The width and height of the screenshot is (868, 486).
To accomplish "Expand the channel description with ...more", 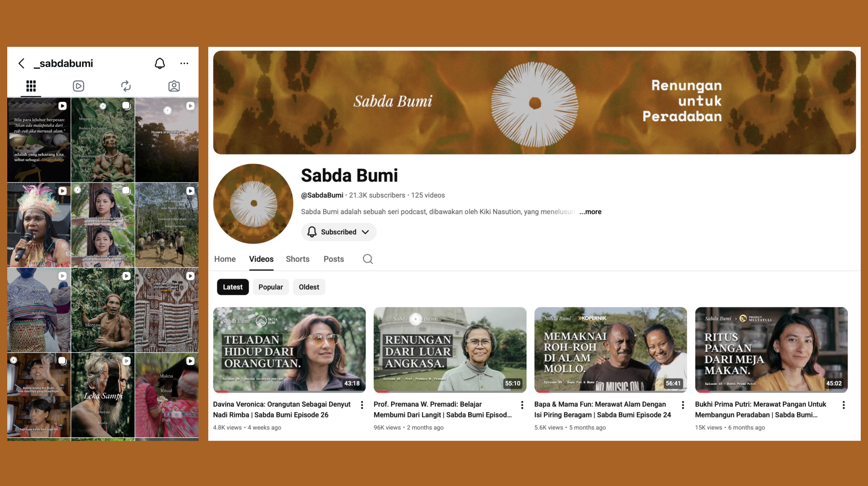I will click(x=590, y=212).
